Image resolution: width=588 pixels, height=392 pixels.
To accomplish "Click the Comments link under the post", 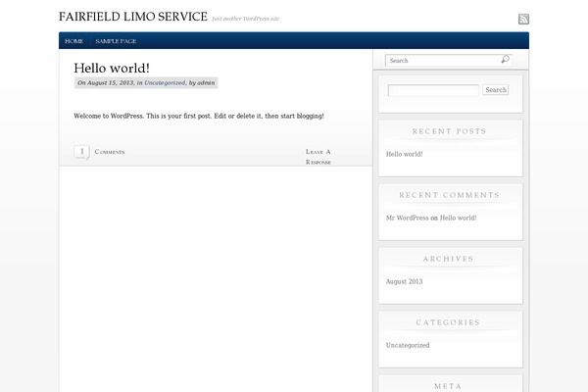I will pos(110,152).
